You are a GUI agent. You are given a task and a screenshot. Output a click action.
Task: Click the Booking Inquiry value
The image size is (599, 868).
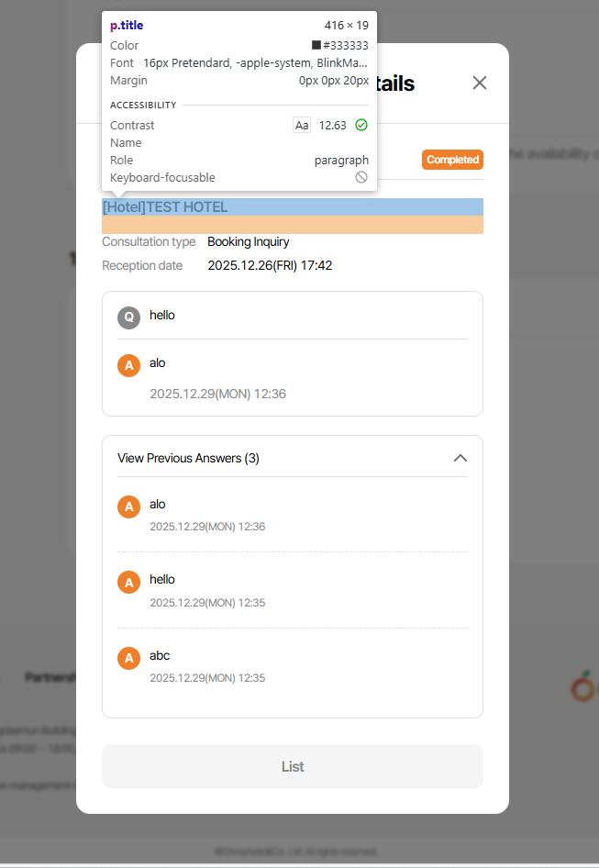pyautogui.click(x=249, y=242)
